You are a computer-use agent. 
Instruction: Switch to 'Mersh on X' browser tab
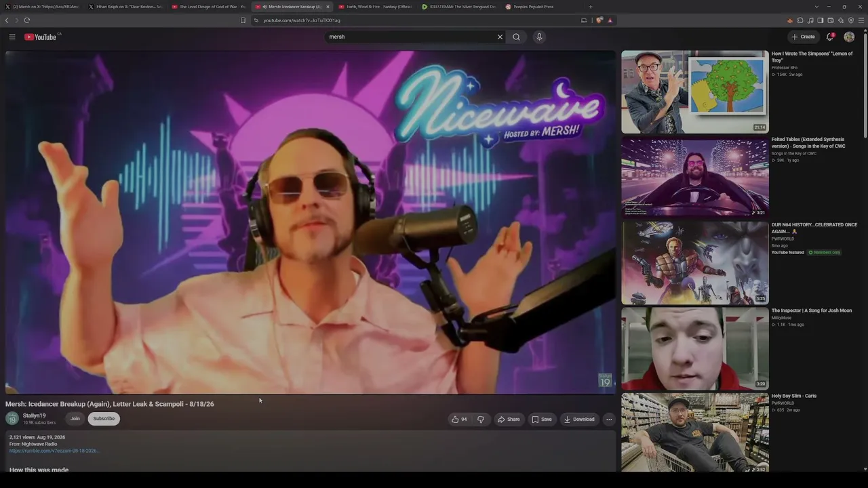coord(42,7)
